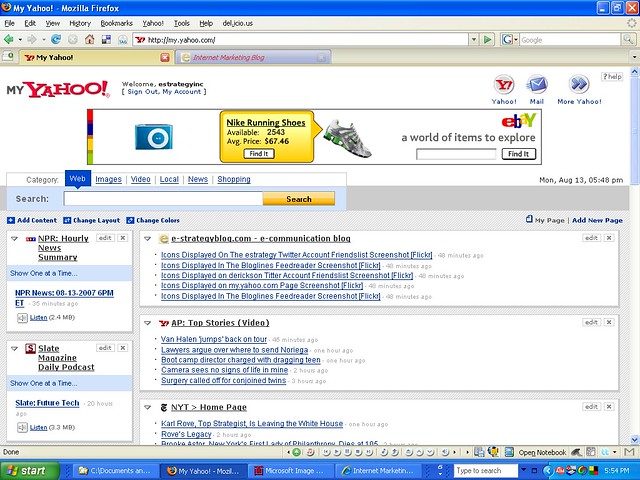Click the search magnifier icon in Google box

[x=628, y=40]
